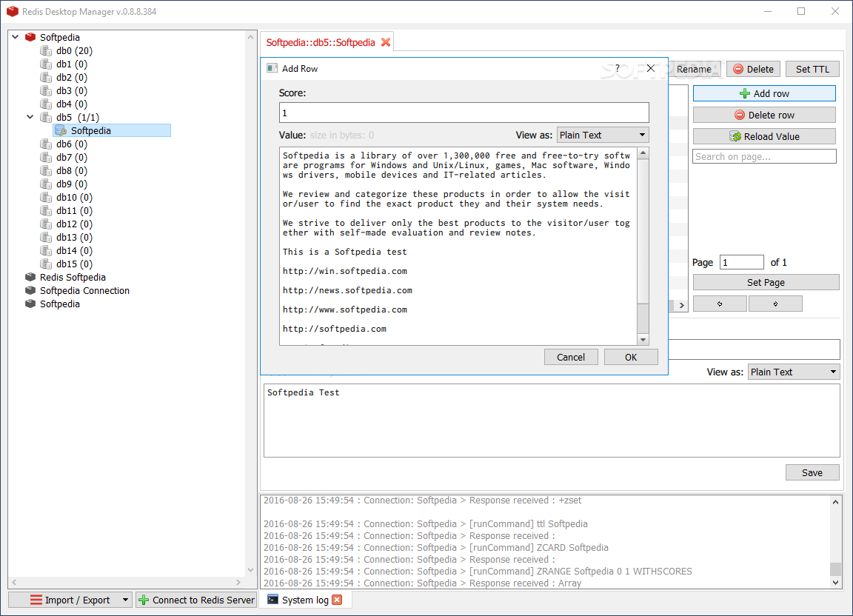Click Connect to Redis Server button

[196, 600]
